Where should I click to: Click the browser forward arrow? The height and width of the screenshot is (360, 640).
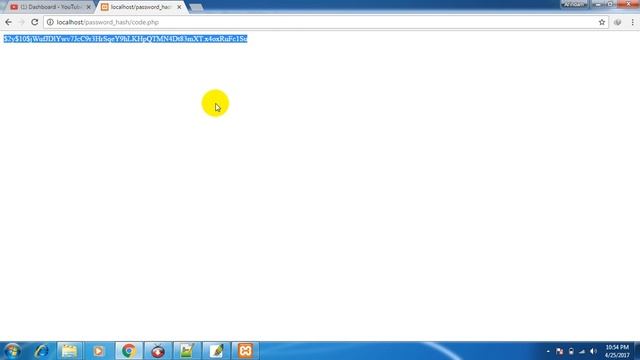(x=22, y=22)
